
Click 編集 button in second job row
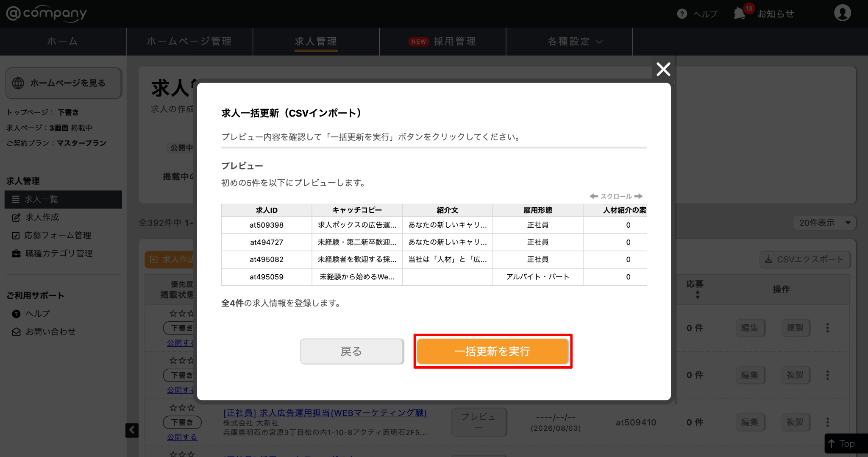pyautogui.click(x=750, y=375)
